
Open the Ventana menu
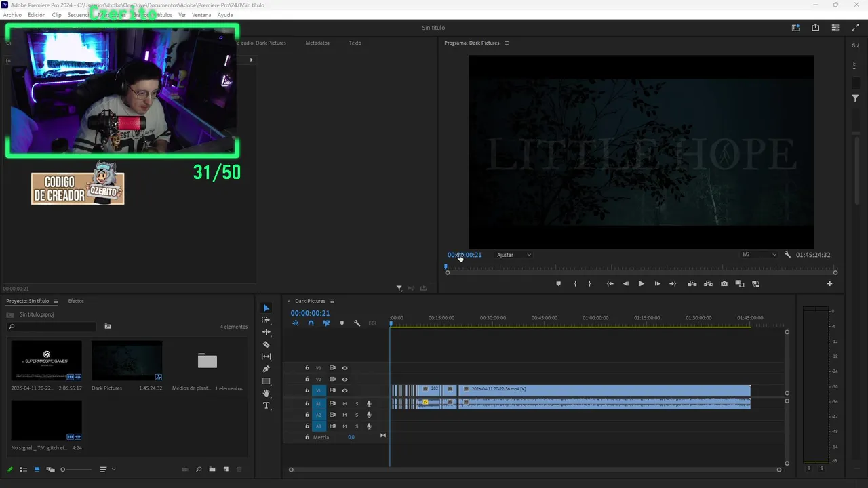pos(201,15)
